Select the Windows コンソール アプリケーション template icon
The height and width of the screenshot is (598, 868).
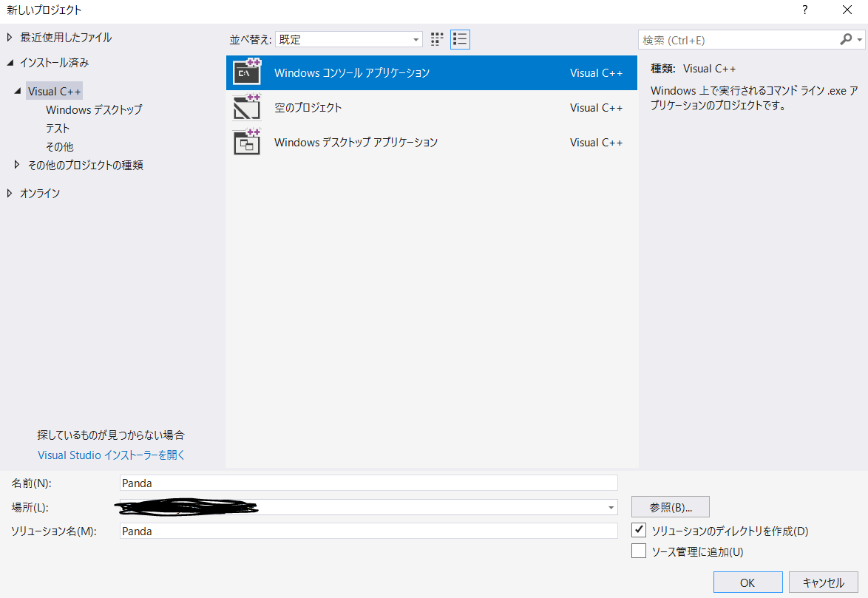248,72
